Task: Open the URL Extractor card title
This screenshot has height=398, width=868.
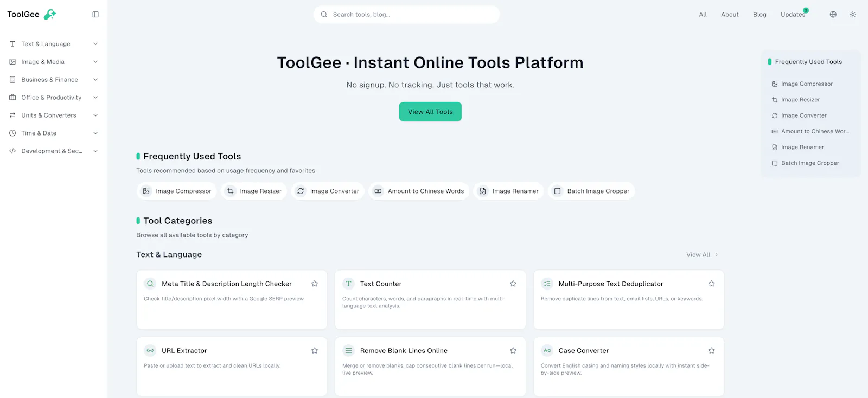Action: click(x=184, y=351)
